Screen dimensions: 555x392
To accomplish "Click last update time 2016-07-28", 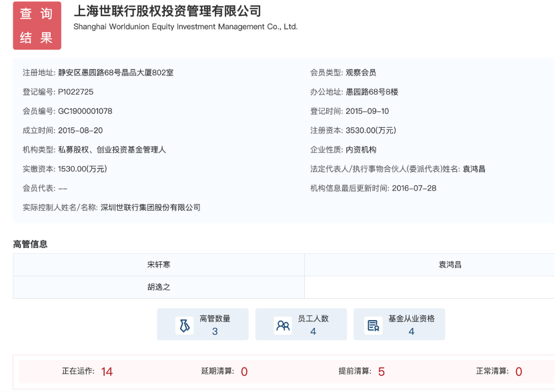I will [x=414, y=188].
